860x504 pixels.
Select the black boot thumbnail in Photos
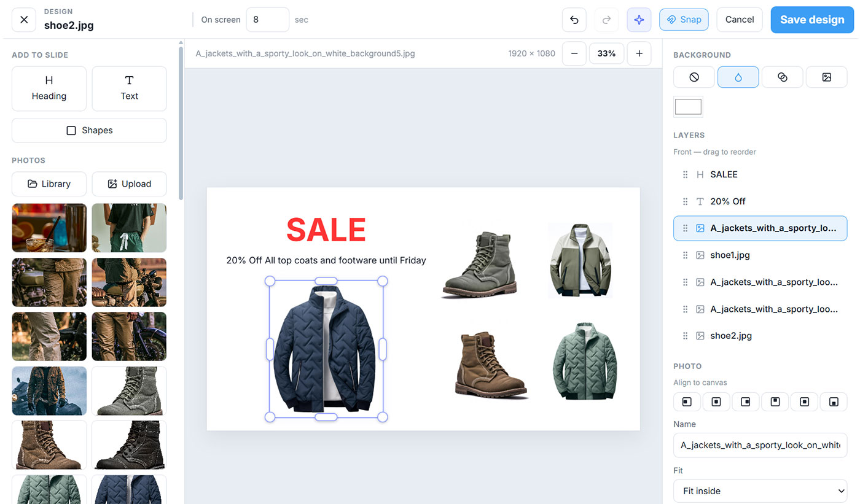point(129,445)
